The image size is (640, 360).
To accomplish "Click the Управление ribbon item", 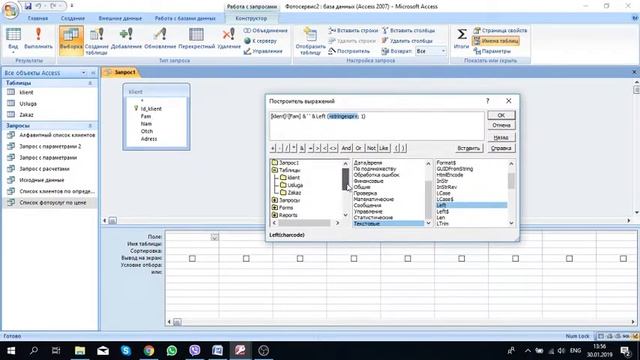I will tap(263, 51).
